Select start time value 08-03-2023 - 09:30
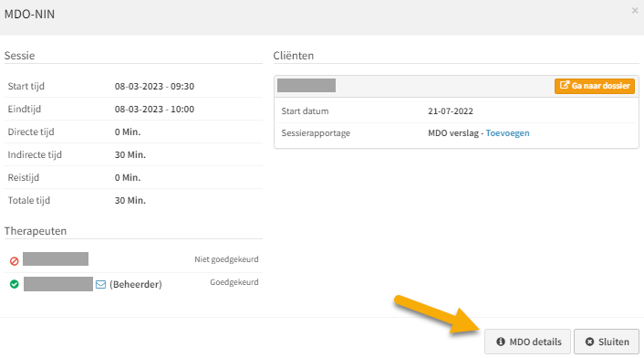This screenshot has width=644, height=358. [154, 87]
